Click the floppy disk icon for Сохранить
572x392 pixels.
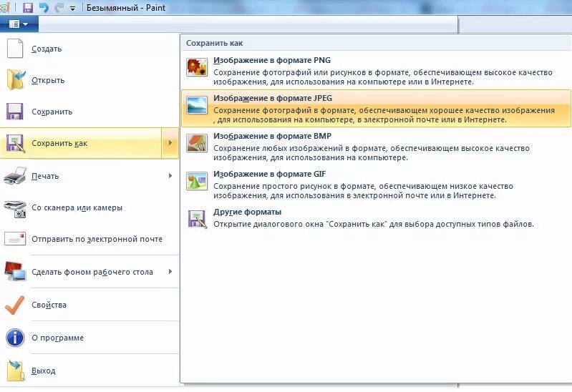(x=15, y=112)
